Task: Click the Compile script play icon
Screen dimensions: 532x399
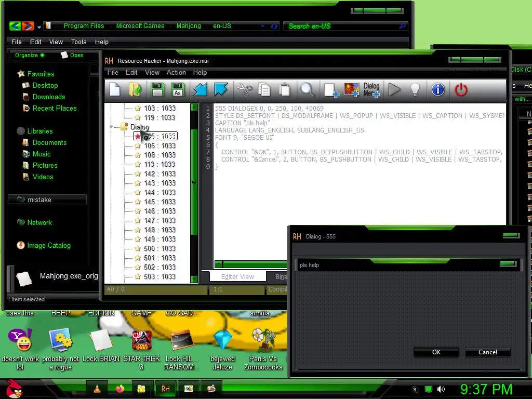Action: click(x=394, y=89)
